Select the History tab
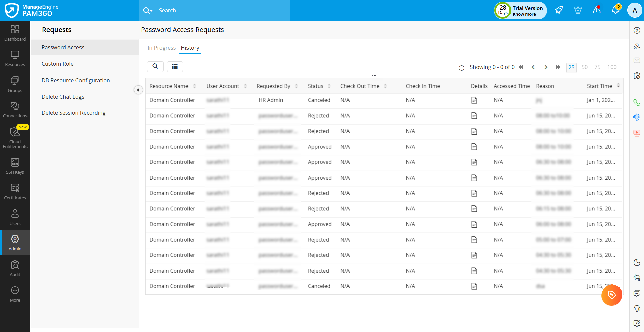 pyautogui.click(x=190, y=48)
